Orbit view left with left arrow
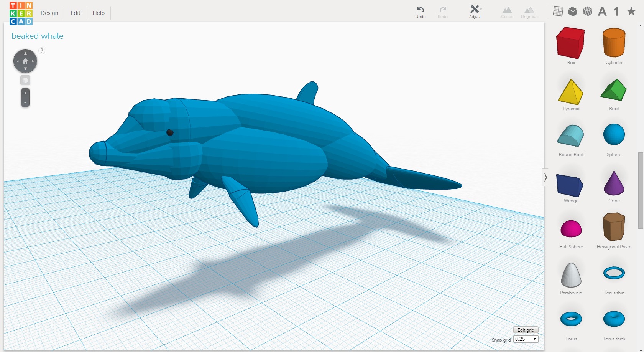Image resolution: width=644 pixels, height=352 pixels. coord(18,61)
